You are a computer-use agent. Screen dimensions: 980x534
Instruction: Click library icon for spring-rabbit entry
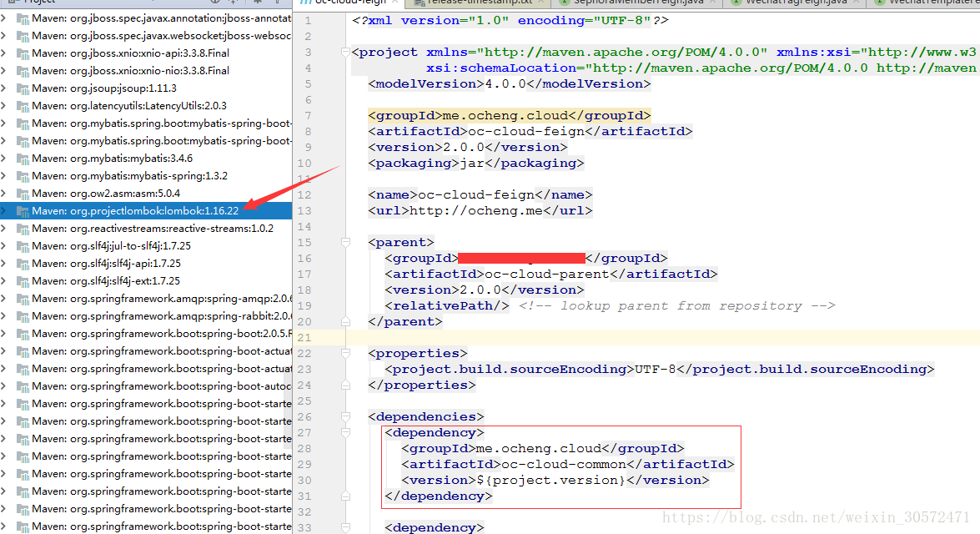23,316
